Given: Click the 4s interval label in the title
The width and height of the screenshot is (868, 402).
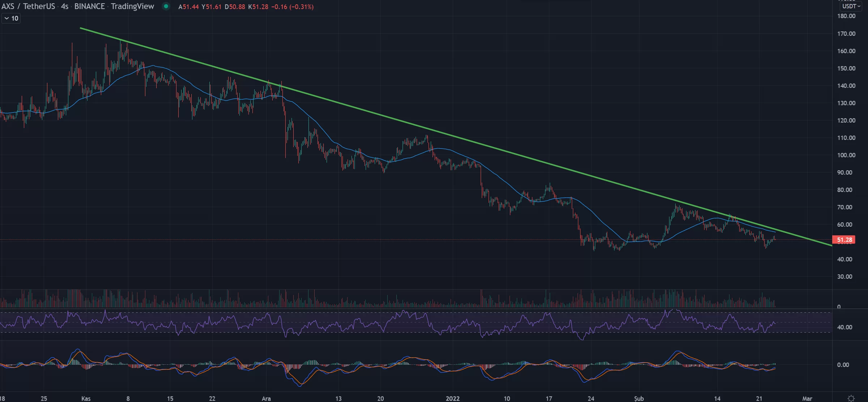Looking at the screenshot, I should 65,7.
